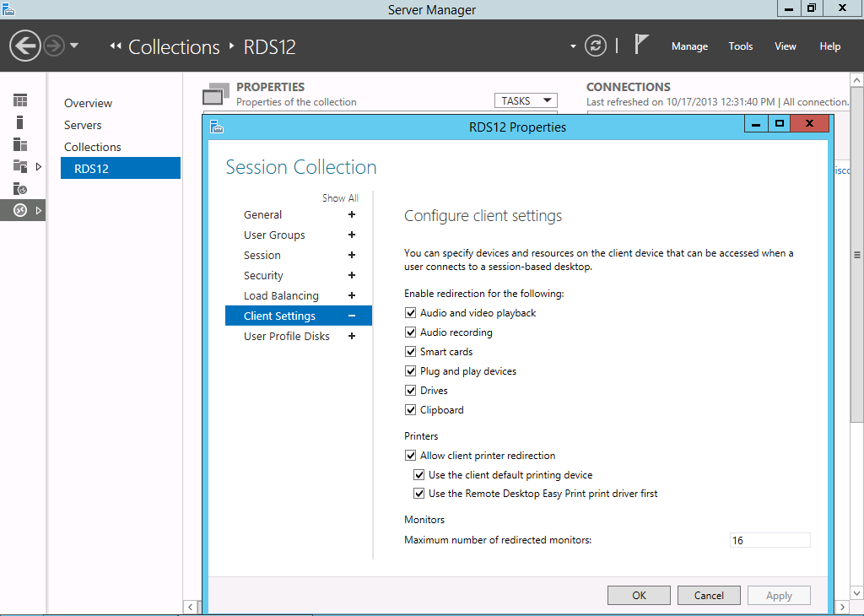Select the Dashboard icon in sidebar
Viewport: 864px width, 616px height.
pyautogui.click(x=20, y=100)
